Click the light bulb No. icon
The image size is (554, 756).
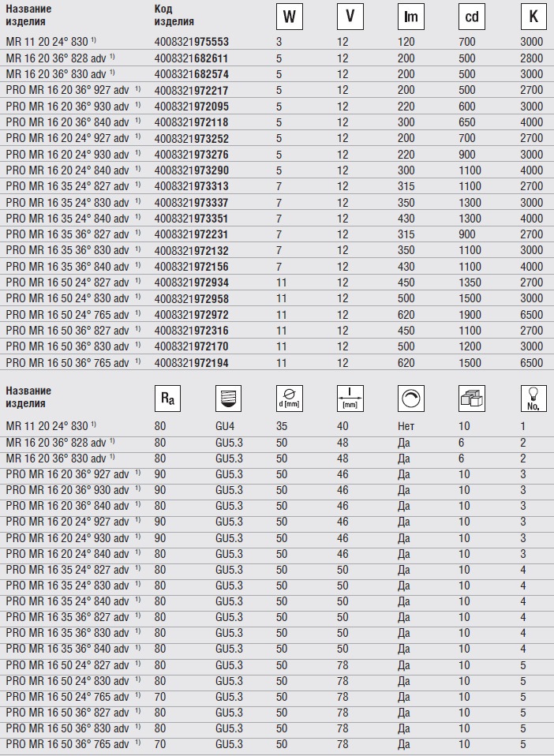(x=533, y=399)
